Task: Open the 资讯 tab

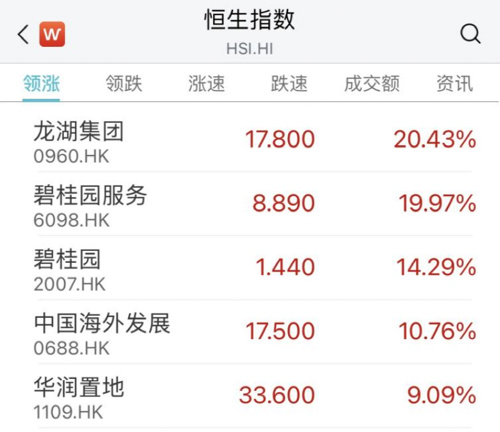Action: [x=455, y=83]
